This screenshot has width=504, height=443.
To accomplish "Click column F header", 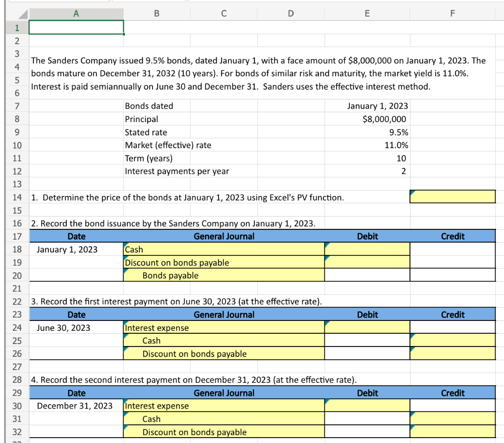I will point(453,13).
